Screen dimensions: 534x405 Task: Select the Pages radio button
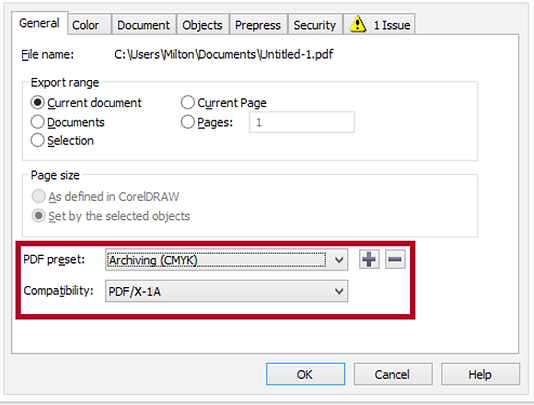[x=188, y=122]
